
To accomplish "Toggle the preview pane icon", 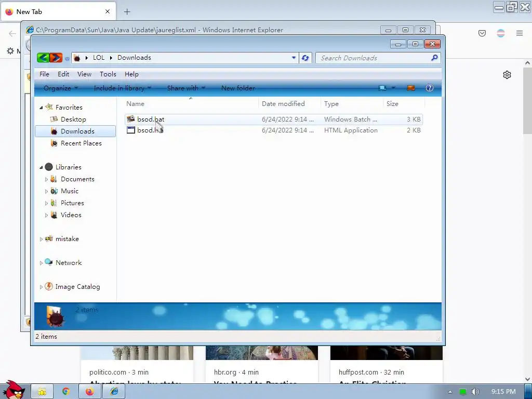I will click(x=410, y=88).
